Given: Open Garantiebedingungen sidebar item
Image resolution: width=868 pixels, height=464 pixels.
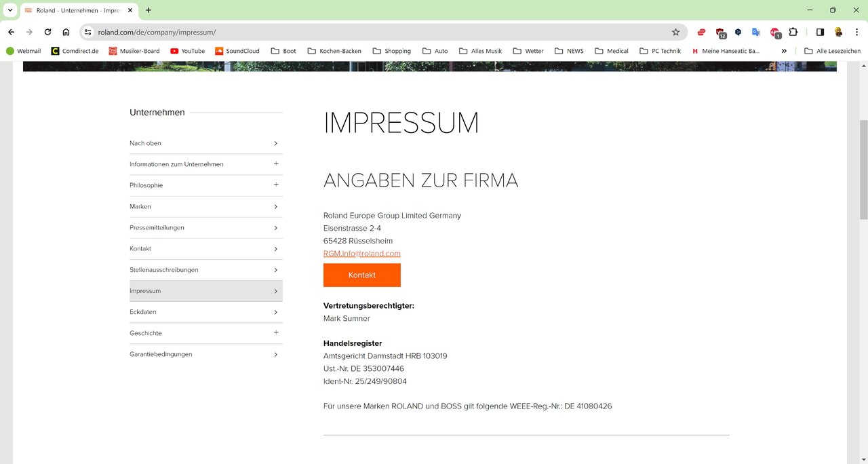Looking at the screenshot, I should click(x=206, y=354).
